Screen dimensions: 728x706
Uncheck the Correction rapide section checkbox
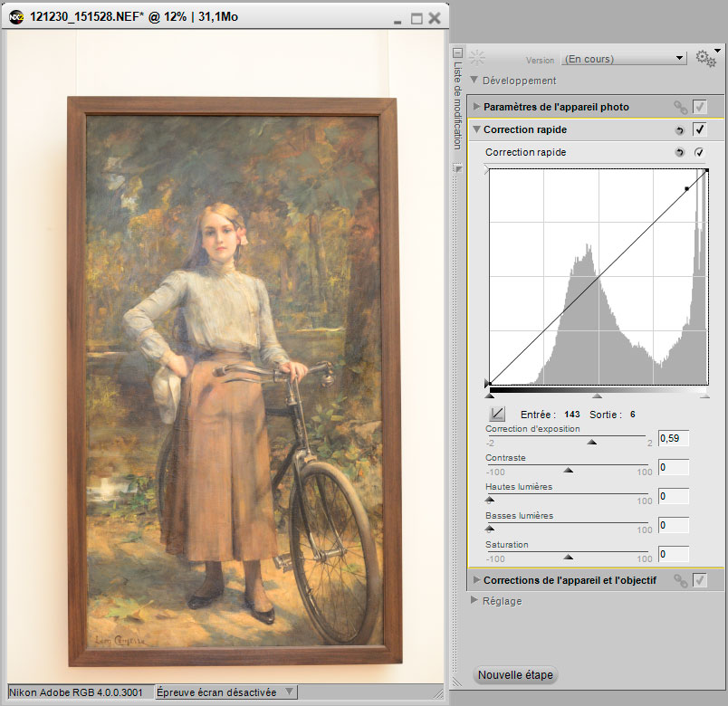click(x=699, y=129)
